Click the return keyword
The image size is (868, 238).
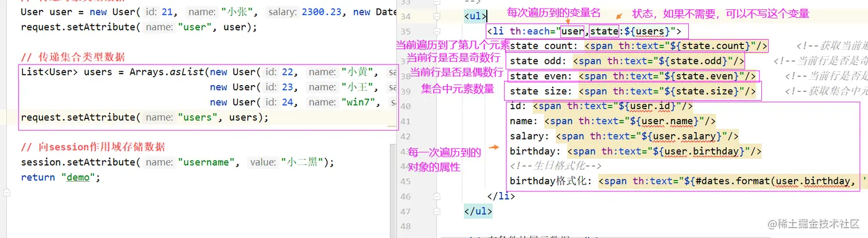38,177
